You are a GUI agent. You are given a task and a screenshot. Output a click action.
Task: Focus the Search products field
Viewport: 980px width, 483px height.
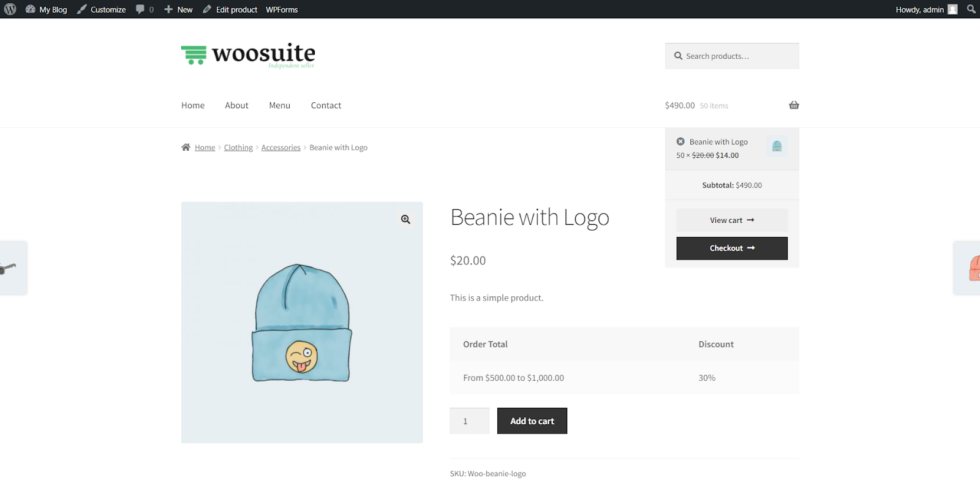click(x=732, y=56)
